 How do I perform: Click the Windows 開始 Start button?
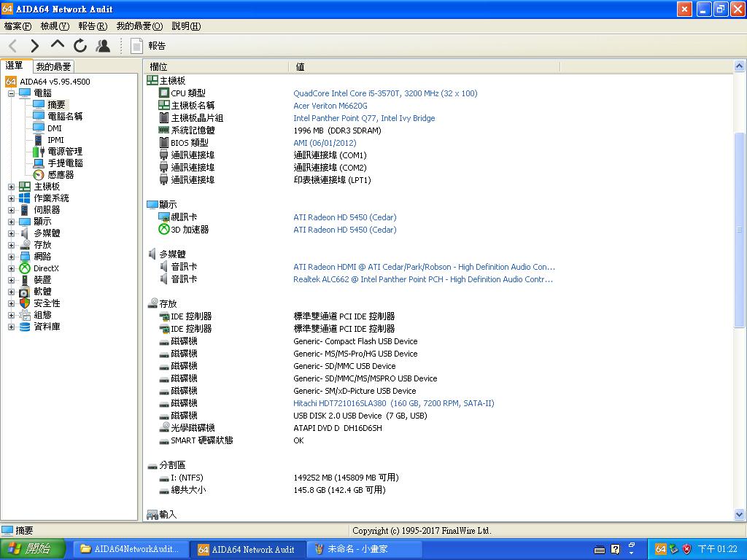32,549
